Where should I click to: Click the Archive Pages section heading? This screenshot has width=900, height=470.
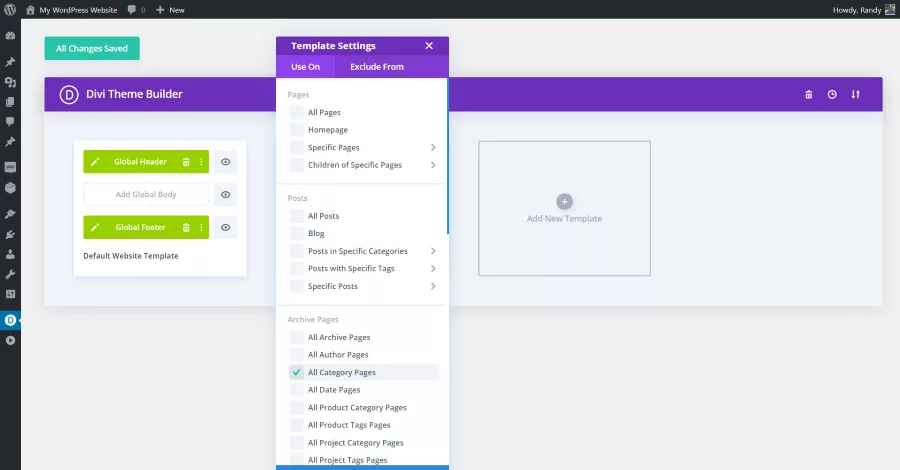click(313, 320)
